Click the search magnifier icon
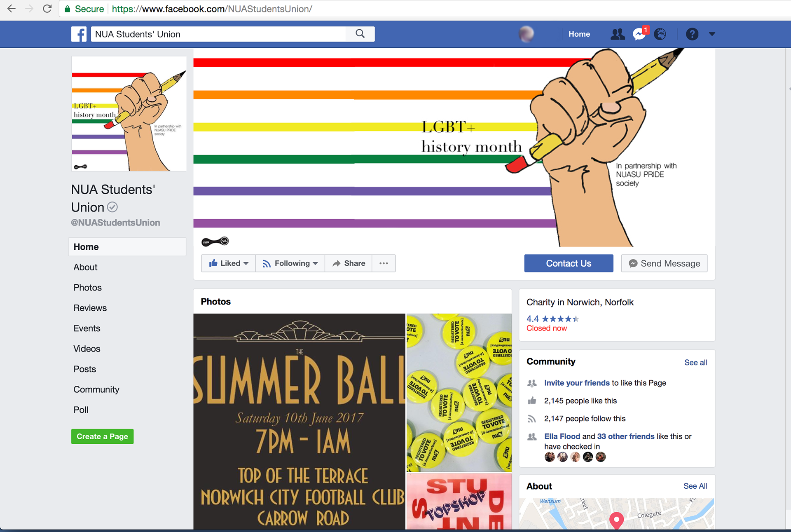This screenshot has height=532, width=791. click(360, 34)
